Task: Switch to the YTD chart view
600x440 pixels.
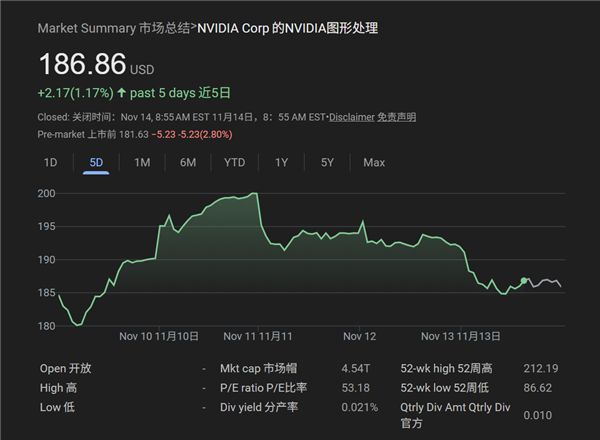Action: (x=234, y=162)
